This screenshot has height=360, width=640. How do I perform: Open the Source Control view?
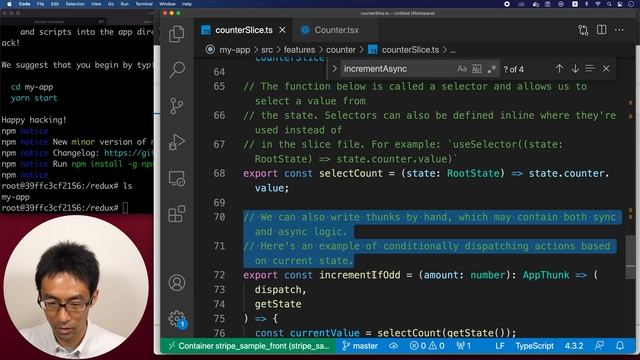(177, 106)
